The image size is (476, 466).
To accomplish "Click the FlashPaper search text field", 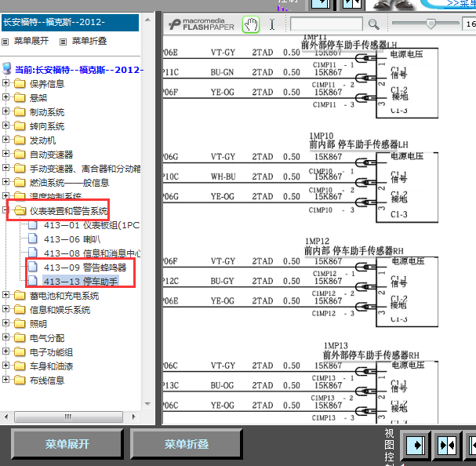I will click(326, 24).
